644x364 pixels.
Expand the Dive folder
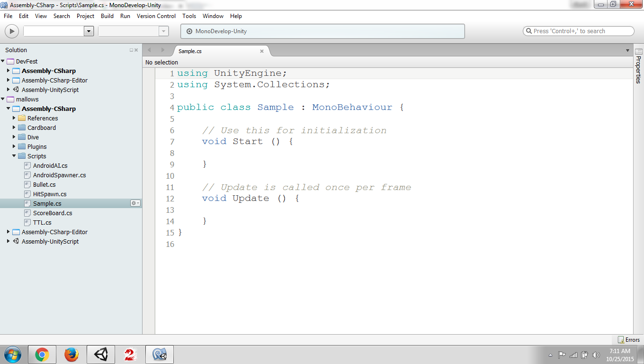pyautogui.click(x=14, y=137)
